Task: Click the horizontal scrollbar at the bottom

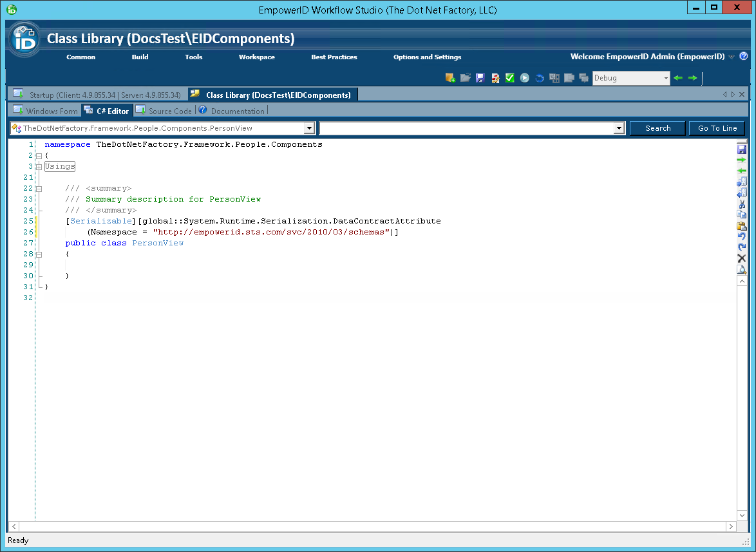Action: click(x=373, y=526)
